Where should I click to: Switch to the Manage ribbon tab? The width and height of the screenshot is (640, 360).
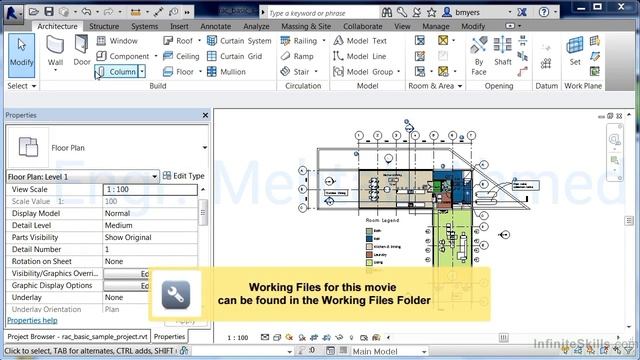point(436,26)
